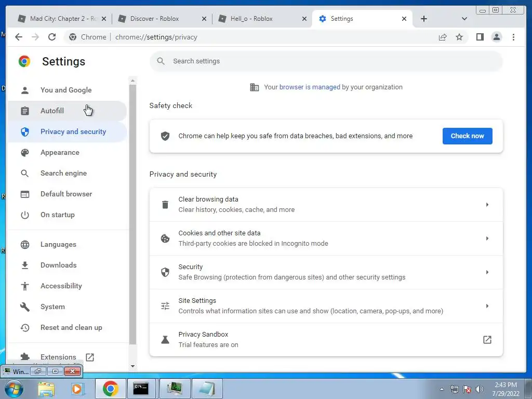Open the profile avatar menu
Image resolution: width=532 pixels, height=399 pixels.
coord(496,37)
